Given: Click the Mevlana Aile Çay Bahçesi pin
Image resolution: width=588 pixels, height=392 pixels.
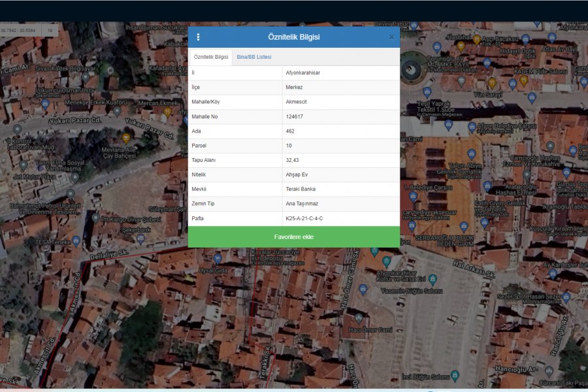Looking at the screenshot, I should (x=126, y=139).
